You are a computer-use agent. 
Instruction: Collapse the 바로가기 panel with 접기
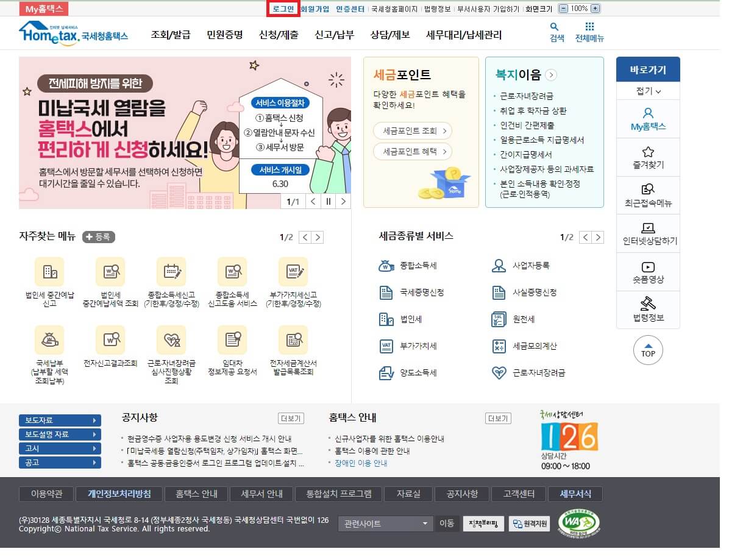[x=648, y=91]
